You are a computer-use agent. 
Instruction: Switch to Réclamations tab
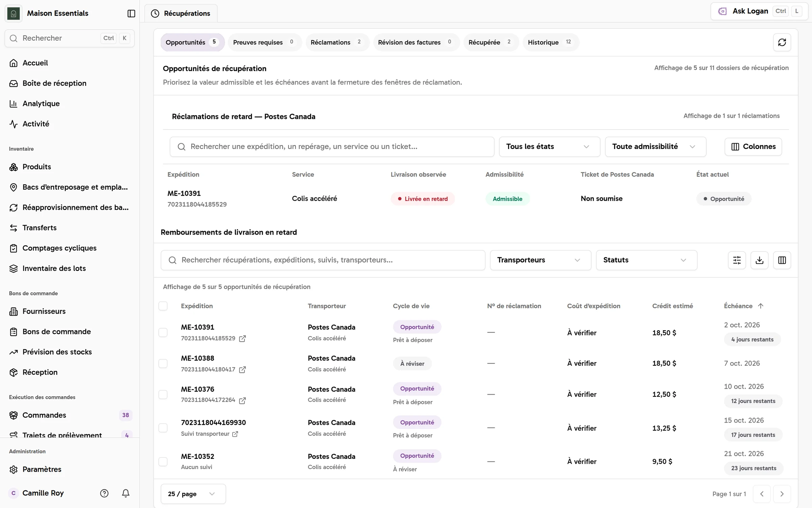(337, 42)
